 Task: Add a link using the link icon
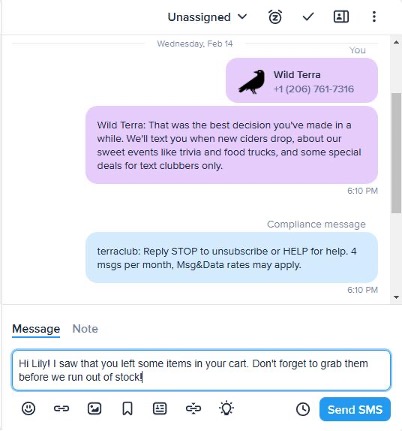pyautogui.click(x=61, y=408)
